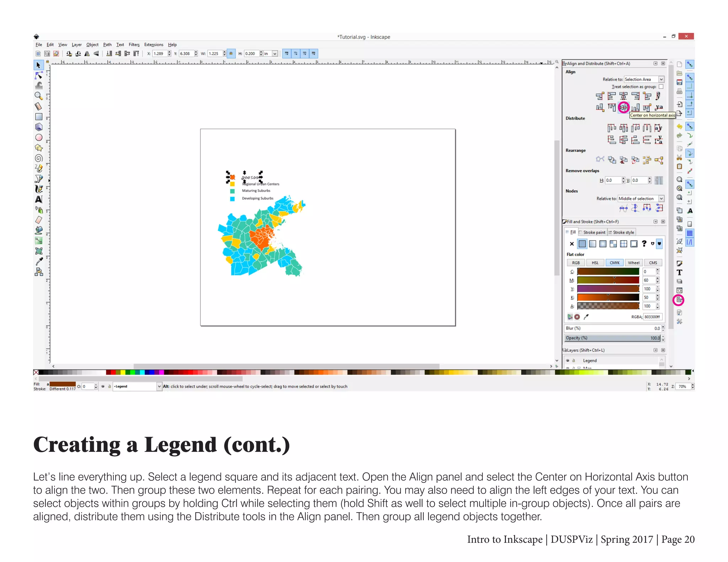Switch to Stroke paint tab
This screenshot has height=562, width=728.
tap(592, 232)
